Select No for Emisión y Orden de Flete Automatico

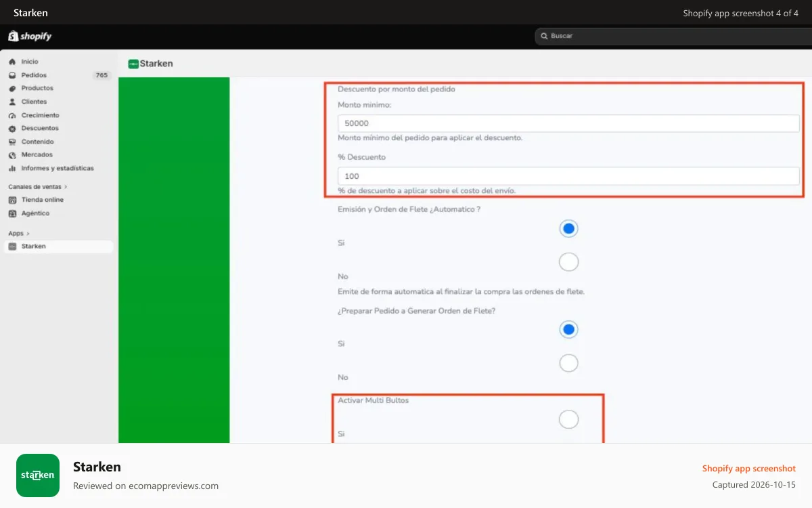[568, 262]
